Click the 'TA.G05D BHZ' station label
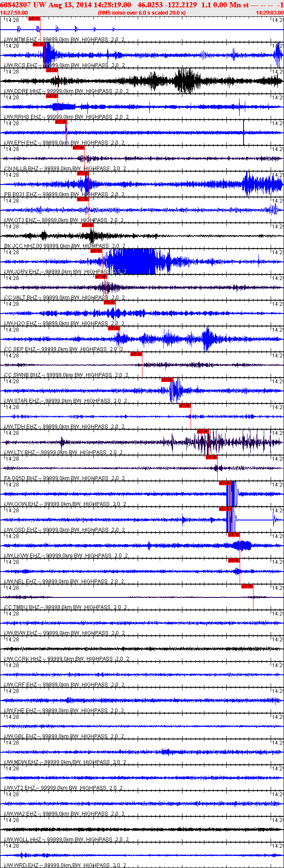The image size is (284, 868). [21, 478]
